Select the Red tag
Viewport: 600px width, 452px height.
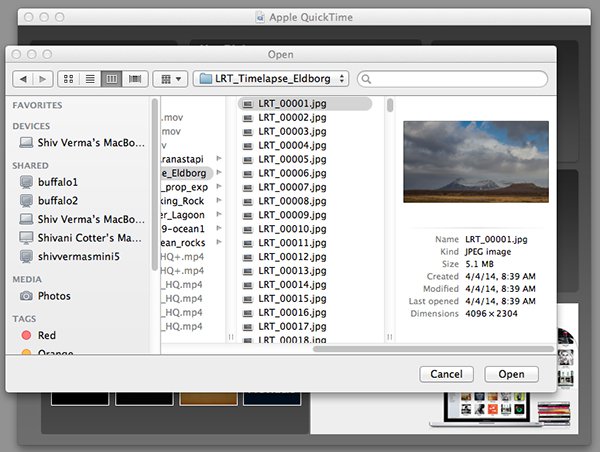[x=47, y=336]
